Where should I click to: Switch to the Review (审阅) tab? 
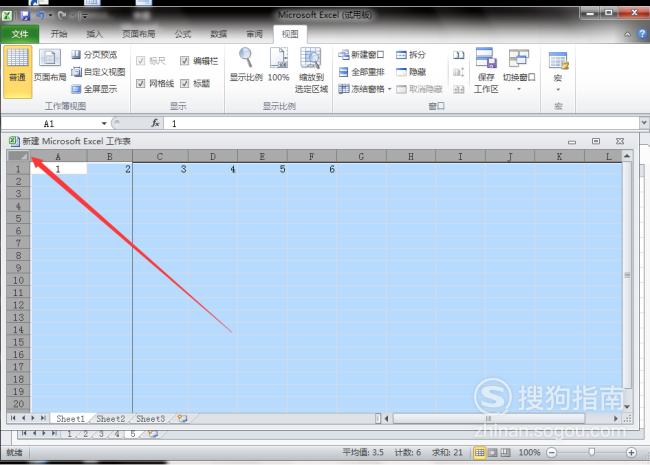point(254,34)
